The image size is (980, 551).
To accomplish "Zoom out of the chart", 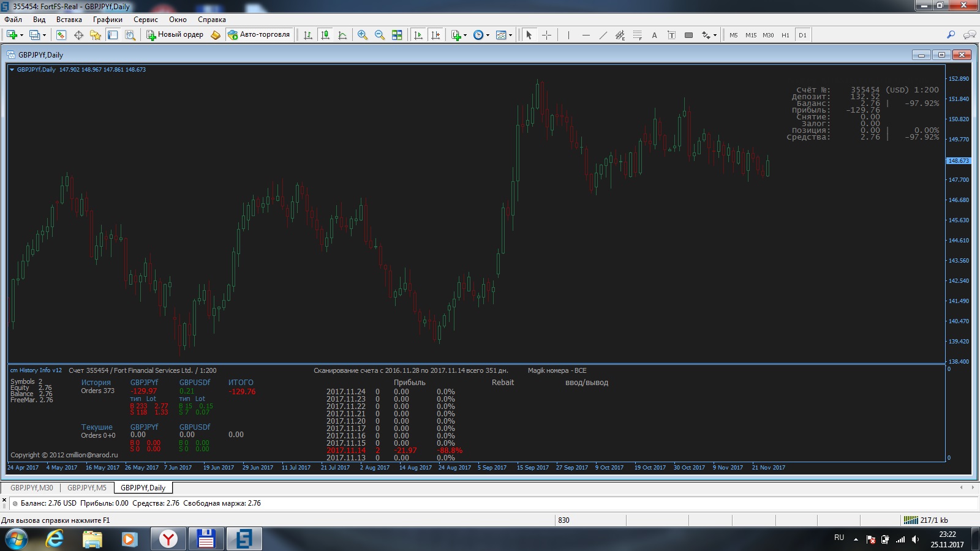I will 380,35.
